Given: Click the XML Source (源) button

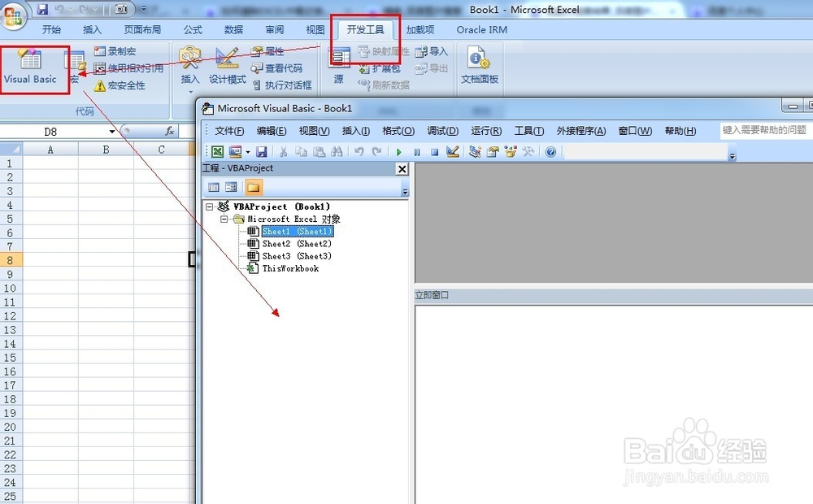Looking at the screenshot, I should 339,67.
